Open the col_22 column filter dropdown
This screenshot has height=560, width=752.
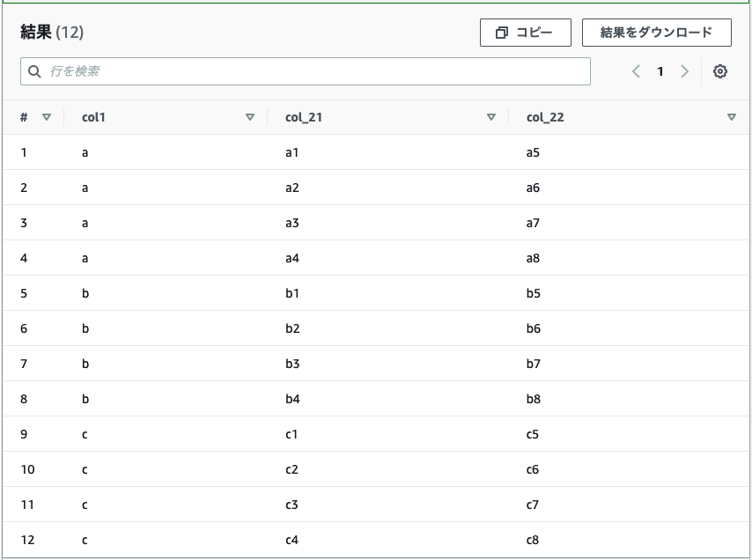coord(732,116)
